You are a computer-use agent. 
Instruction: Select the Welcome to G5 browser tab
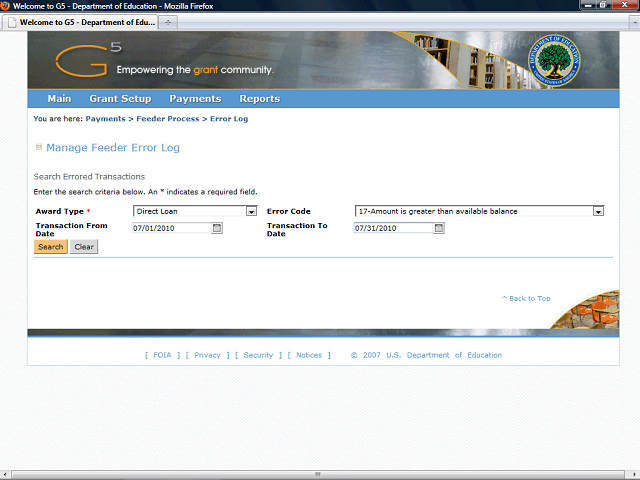[x=80, y=22]
